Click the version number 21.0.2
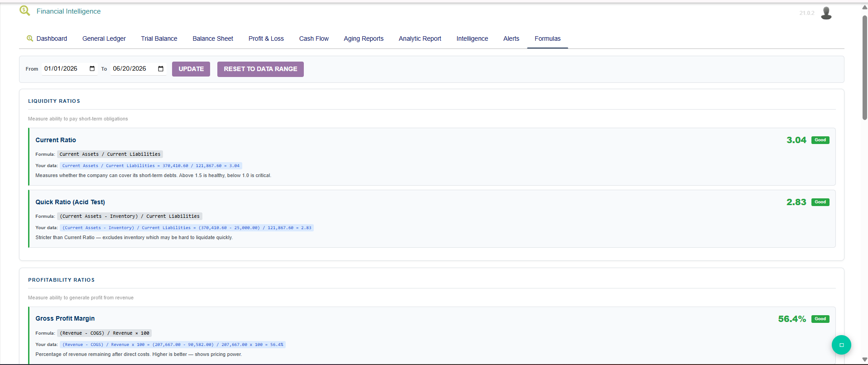Screen dimensions: 868x365 click(807, 13)
